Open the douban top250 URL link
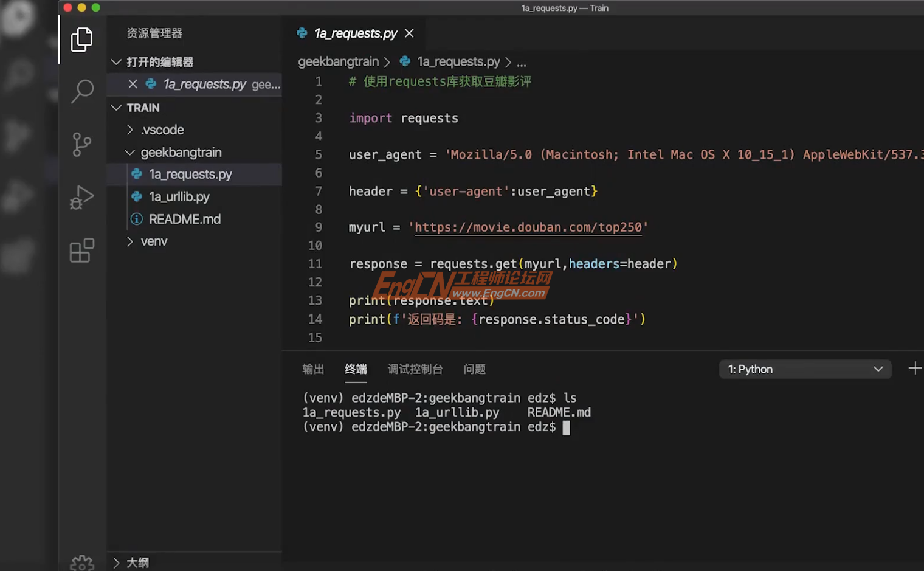Screen dimensions: 924x571 click(x=528, y=227)
